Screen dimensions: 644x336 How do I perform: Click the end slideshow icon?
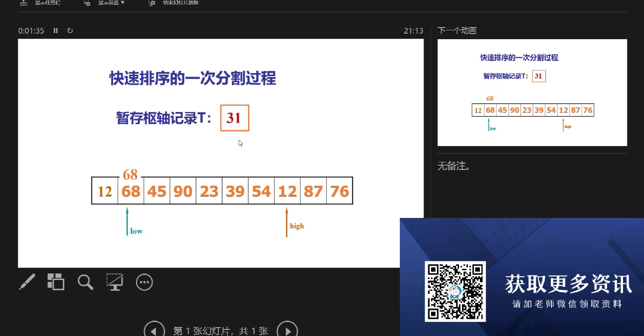click(151, 4)
